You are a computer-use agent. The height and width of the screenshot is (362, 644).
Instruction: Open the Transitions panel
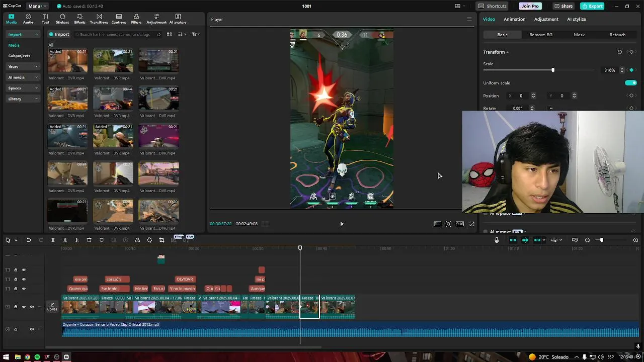pyautogui.click(x=99, y=19)
